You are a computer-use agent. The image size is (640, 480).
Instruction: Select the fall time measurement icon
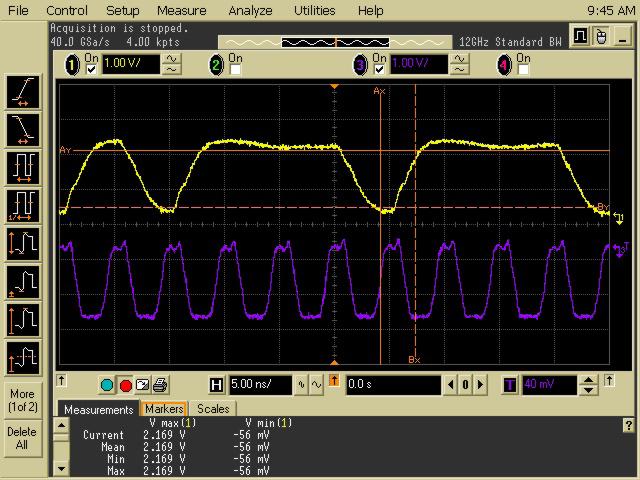23,130
